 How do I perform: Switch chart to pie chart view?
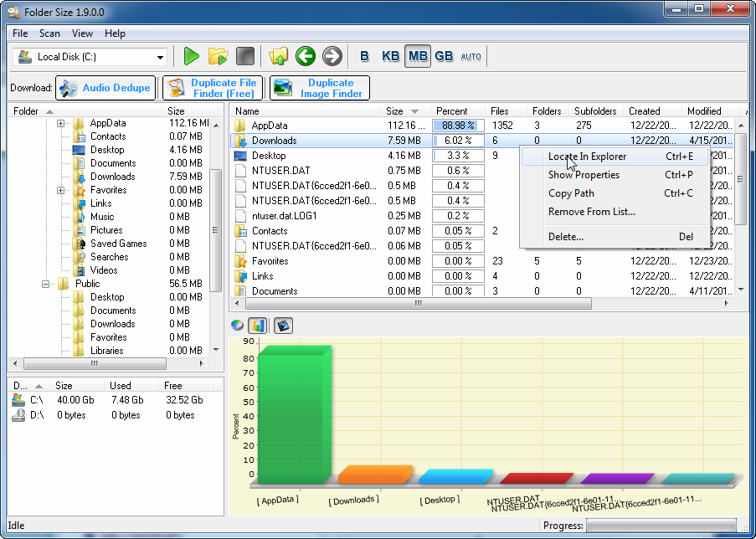pyautogui.click(x=238, y=326)
